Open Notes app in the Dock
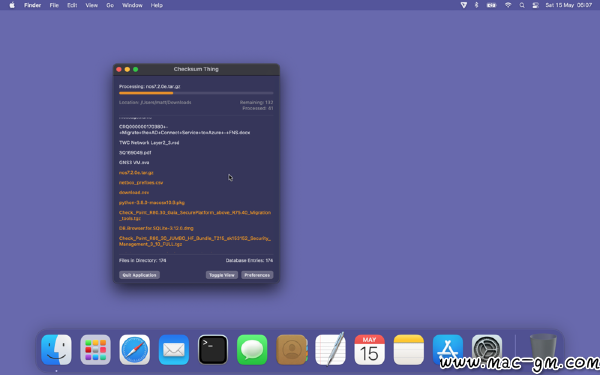This screenshot has height=375, width=600. coord(409,350)
